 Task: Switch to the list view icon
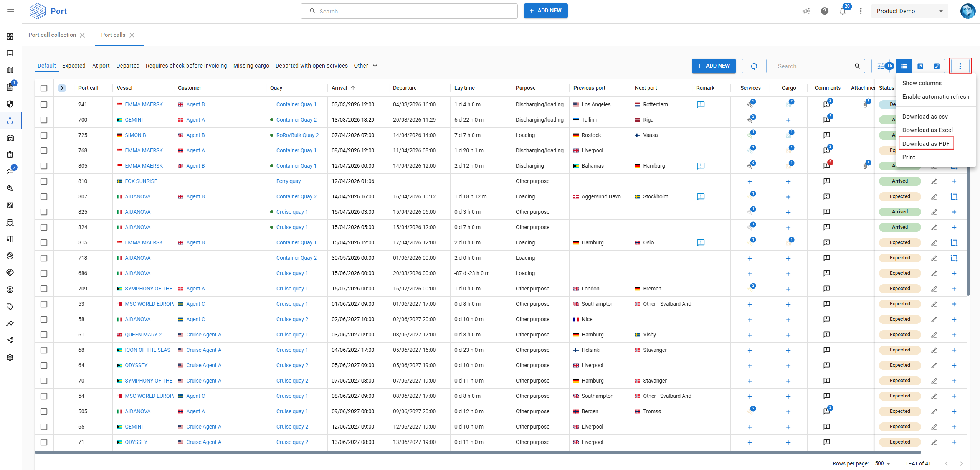(x=904, y=66)
